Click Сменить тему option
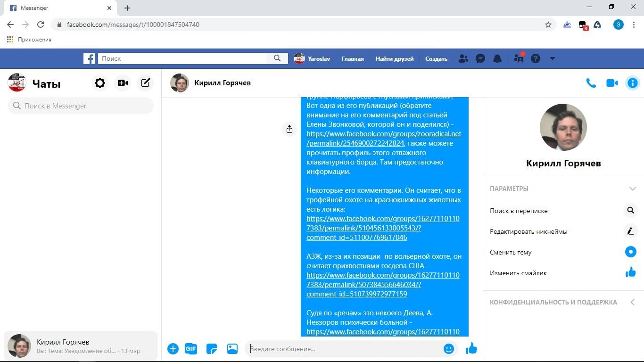The image size is (644, 362). 511,252
